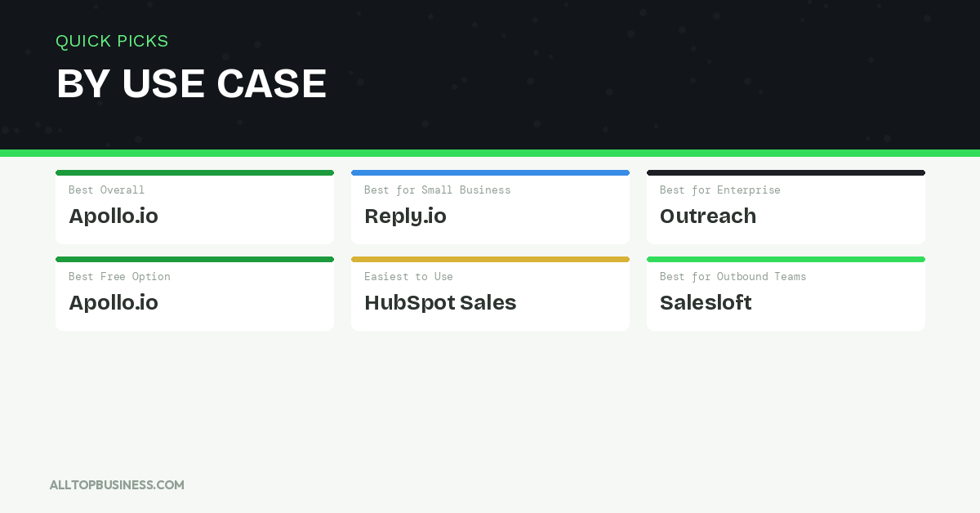Click the HubSpot Sales pick
This screenshot has height=513, width=980.
pyautogui.click(x=440, y=303)
